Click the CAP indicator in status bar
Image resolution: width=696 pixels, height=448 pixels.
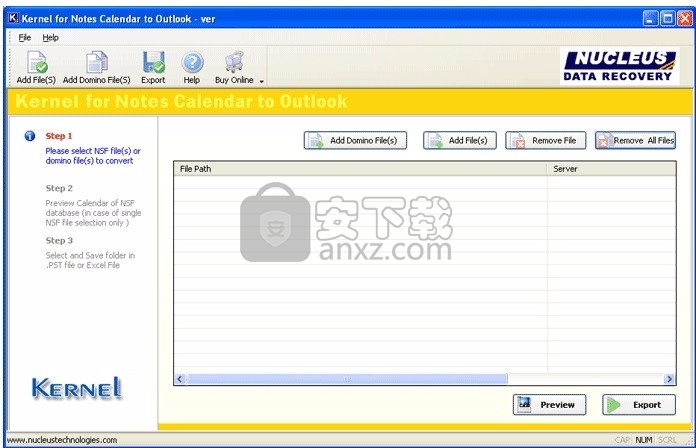(622, 440)
